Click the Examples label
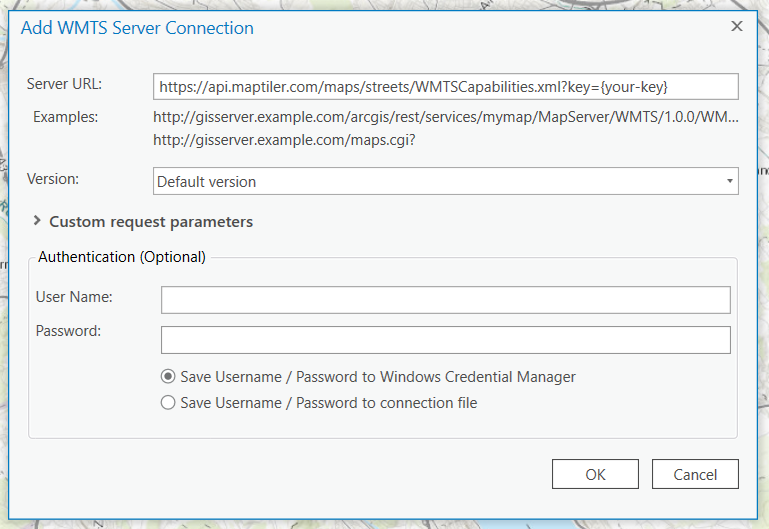 pos(65,117)
